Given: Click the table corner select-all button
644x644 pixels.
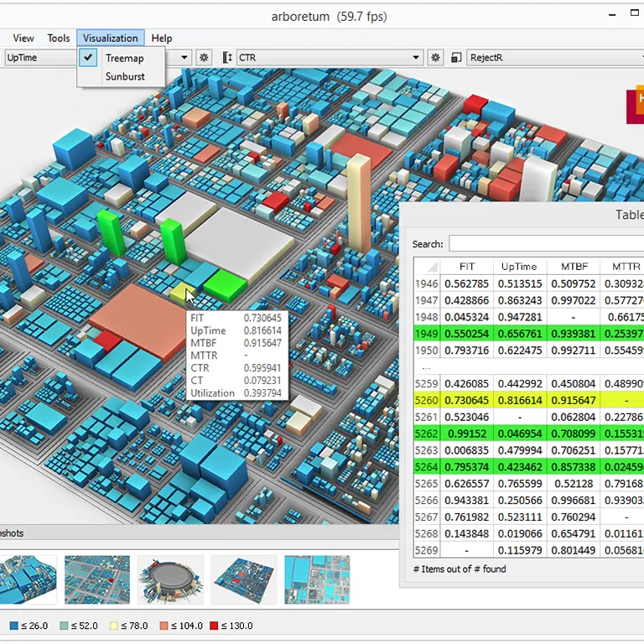Looking at the screenshot, I should point(427,267).
